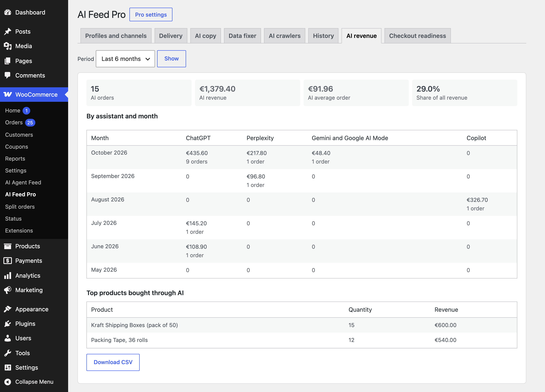
Task: Click the Plugins plug icon
Action: [x=8, y=323]
